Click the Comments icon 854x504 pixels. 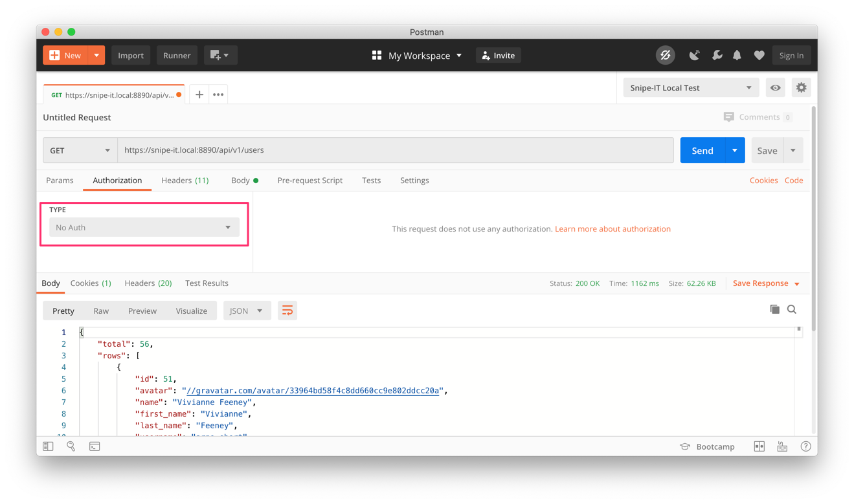point(729,117)
